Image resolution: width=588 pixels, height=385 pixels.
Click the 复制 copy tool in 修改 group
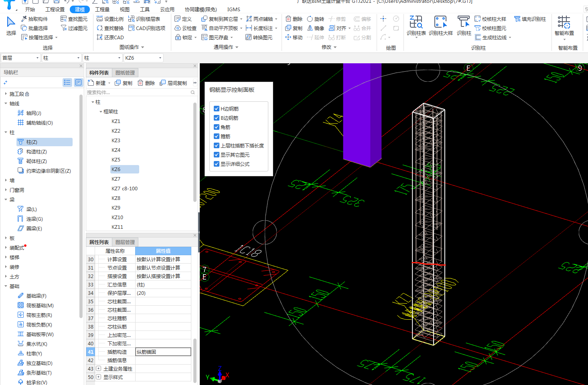[x=294, y=28]
